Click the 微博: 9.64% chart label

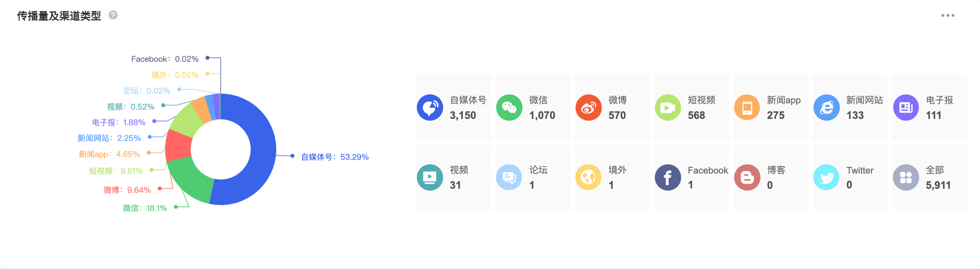point(127,190)
